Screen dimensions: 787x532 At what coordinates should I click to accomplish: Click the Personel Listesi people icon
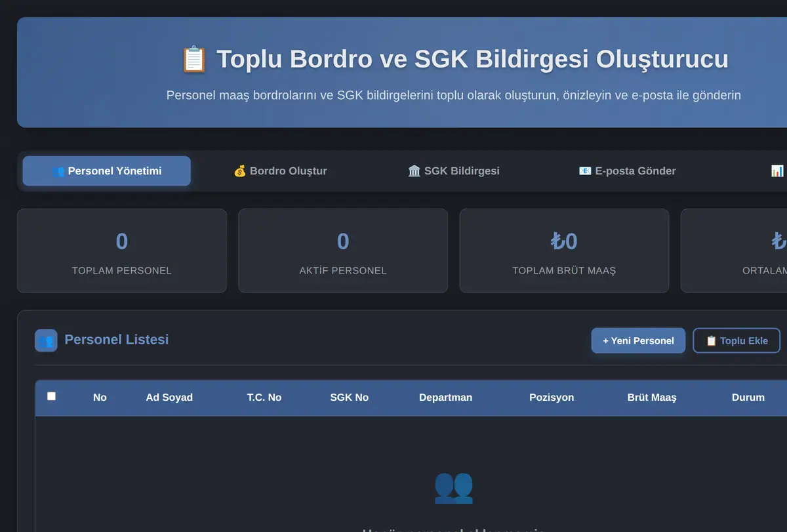[x=46, y=340]
